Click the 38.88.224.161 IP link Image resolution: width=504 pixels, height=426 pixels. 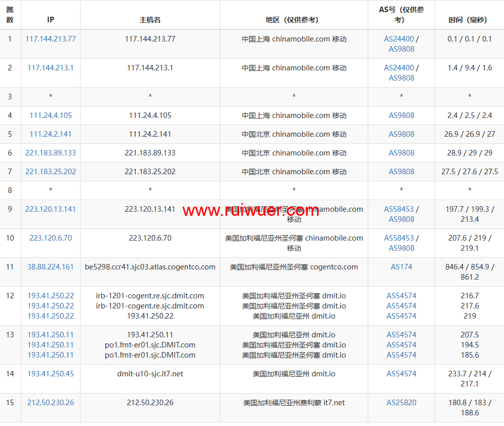51,267
